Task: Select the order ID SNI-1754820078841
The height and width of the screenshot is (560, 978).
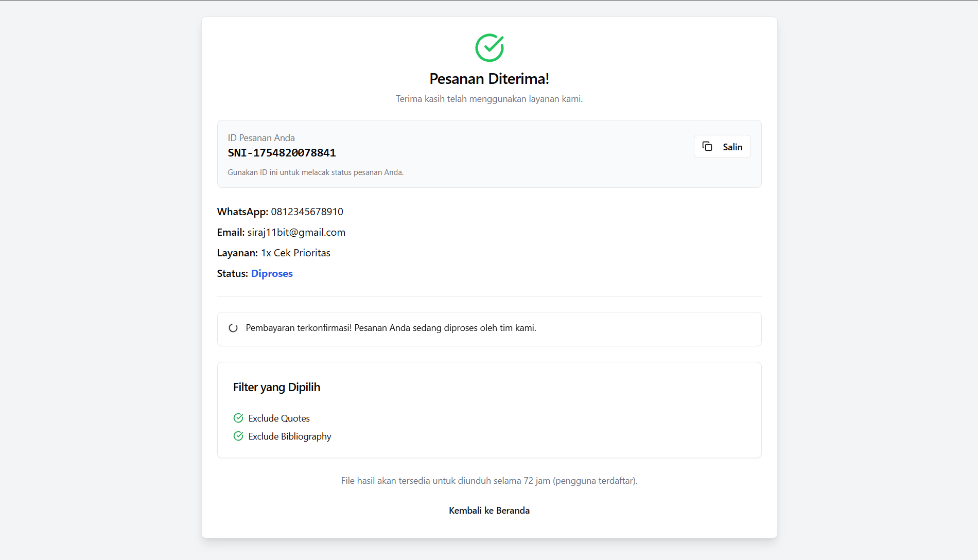Action: [x=282, y=153]
